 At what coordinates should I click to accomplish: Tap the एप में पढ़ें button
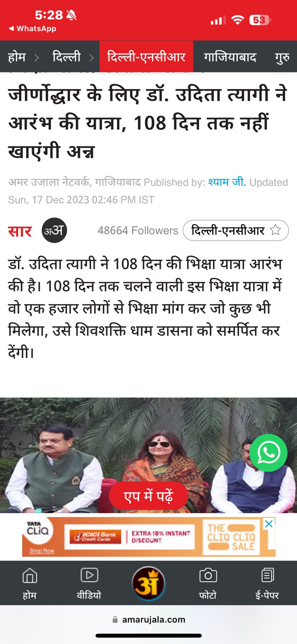point(148,496)
